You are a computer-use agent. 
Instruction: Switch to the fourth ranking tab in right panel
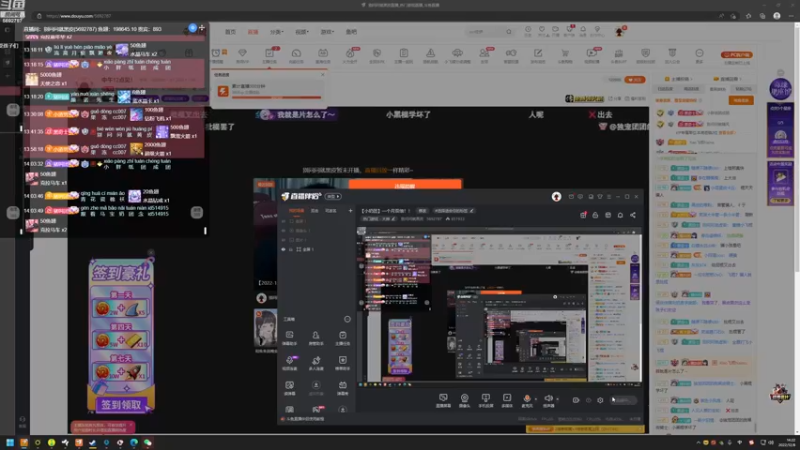tap(743, 89)
